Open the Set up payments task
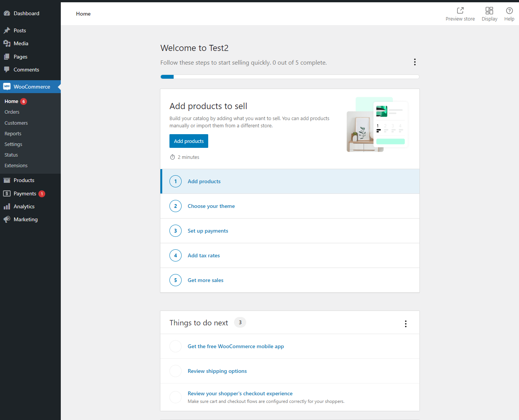The width and height of the screenshot is (519, 420). click(x=208, y=231)
